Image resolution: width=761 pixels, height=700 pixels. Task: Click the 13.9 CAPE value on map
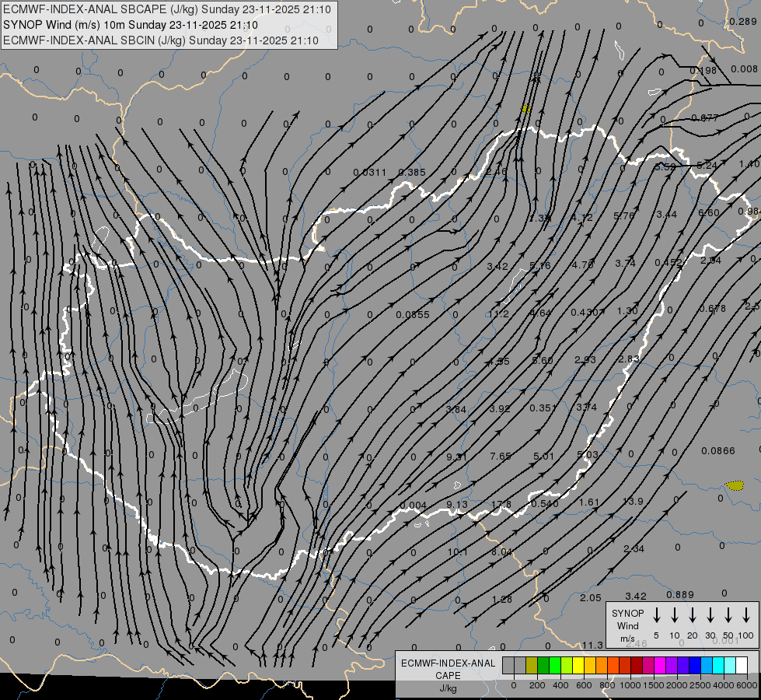[x=633, y=502]
